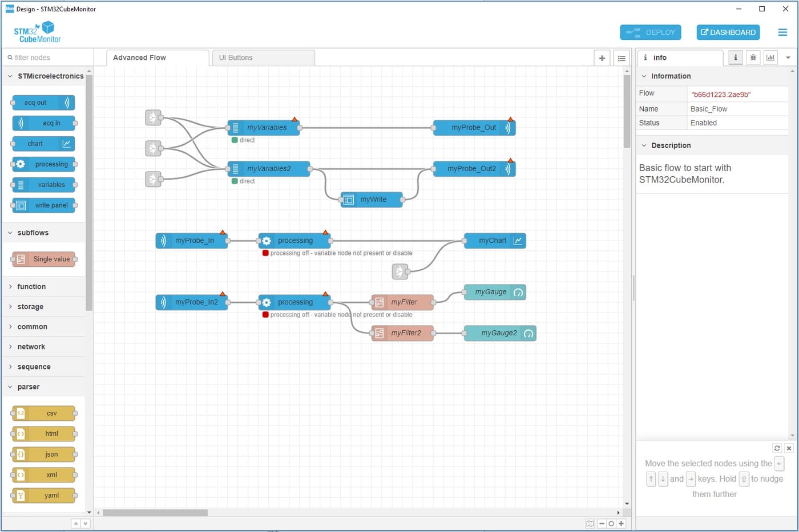Viewport: 799px width, 532px height.
Task: Click the zoom in plus icon
Action: (621, 523)
